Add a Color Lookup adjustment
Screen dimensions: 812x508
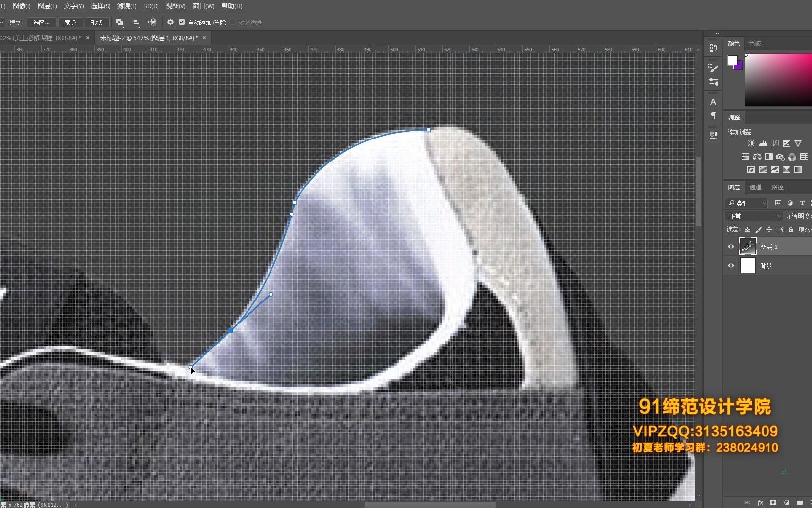coord(804,157)
